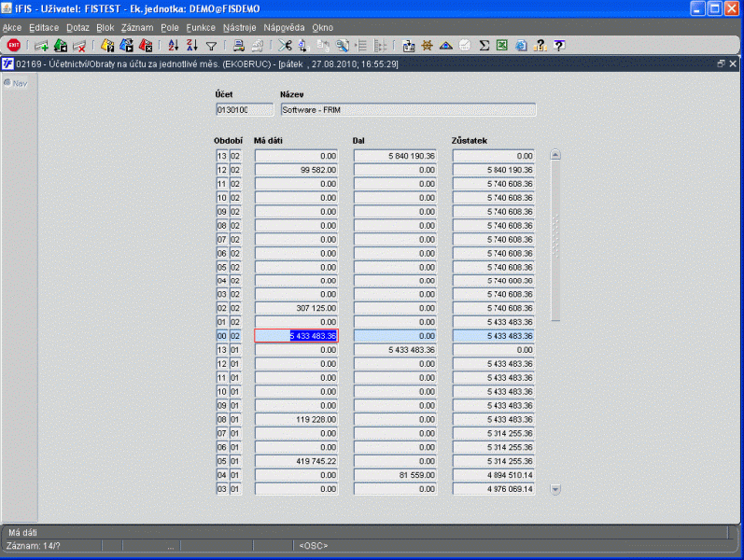This screenshot has width=744, height=560.
Task: Click the Účet field containing 0130100
Action: point(245,109)
